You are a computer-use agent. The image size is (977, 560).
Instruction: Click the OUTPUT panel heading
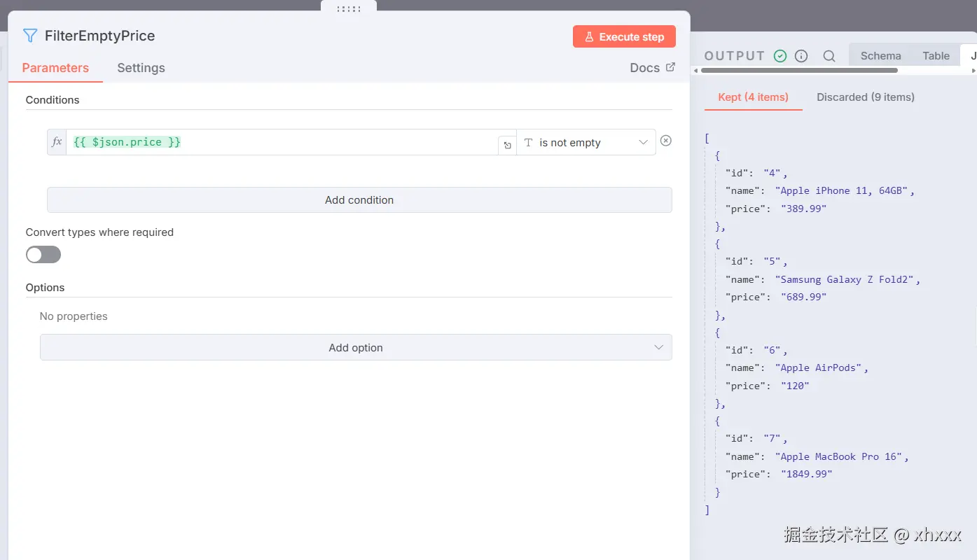[x=735, y=56]
